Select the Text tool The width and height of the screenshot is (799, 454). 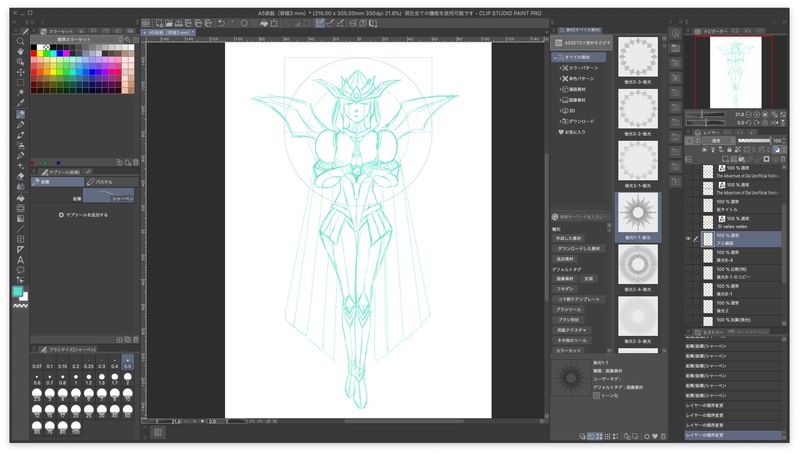tap(20, 260)
